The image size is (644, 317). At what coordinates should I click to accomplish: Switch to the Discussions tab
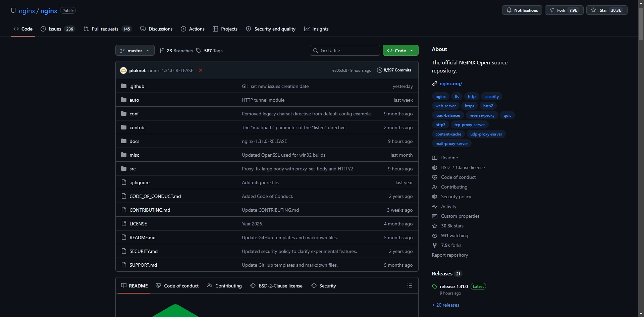[x=157, y=29]
